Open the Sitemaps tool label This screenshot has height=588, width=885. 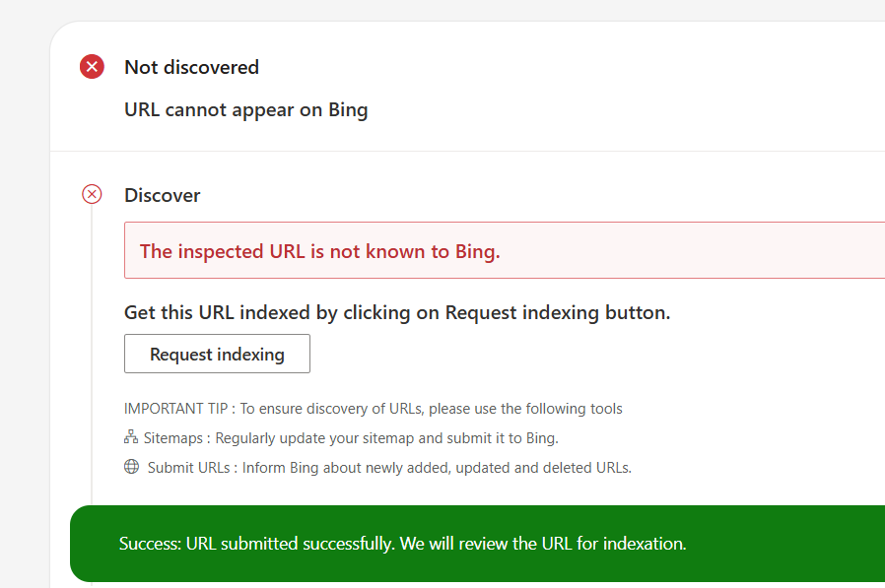[x=174, y=437]
